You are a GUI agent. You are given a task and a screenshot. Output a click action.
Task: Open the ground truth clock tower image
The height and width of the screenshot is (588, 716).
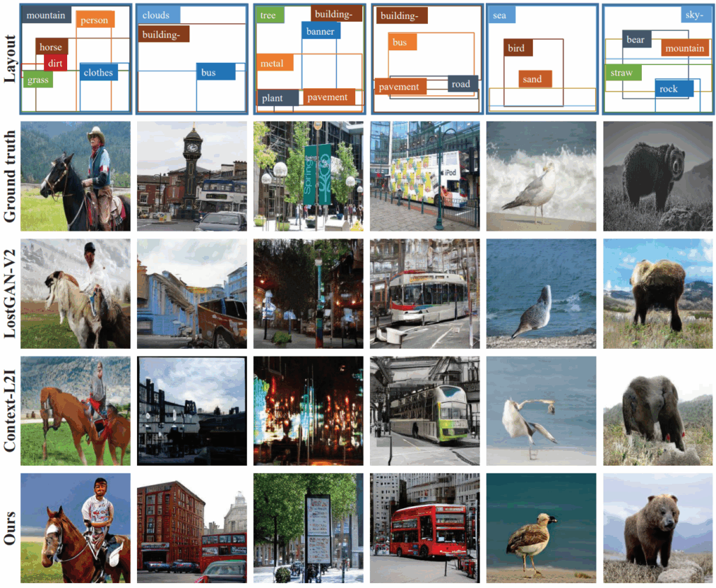tap(192, 176)
